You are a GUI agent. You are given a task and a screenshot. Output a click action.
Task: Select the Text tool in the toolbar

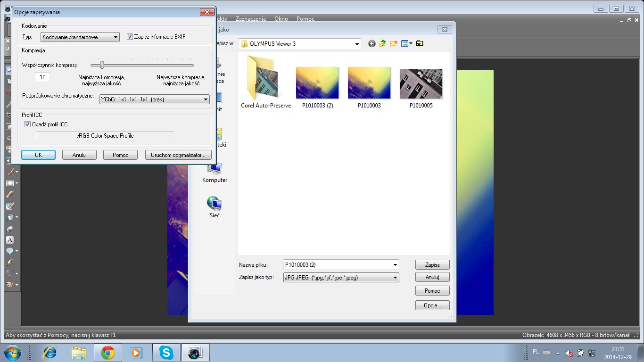9,240
